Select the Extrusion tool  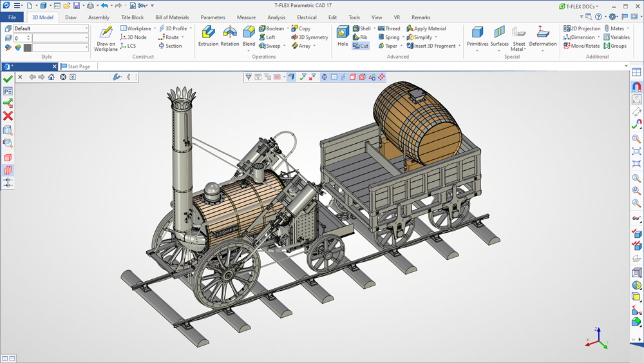point(208,36)
